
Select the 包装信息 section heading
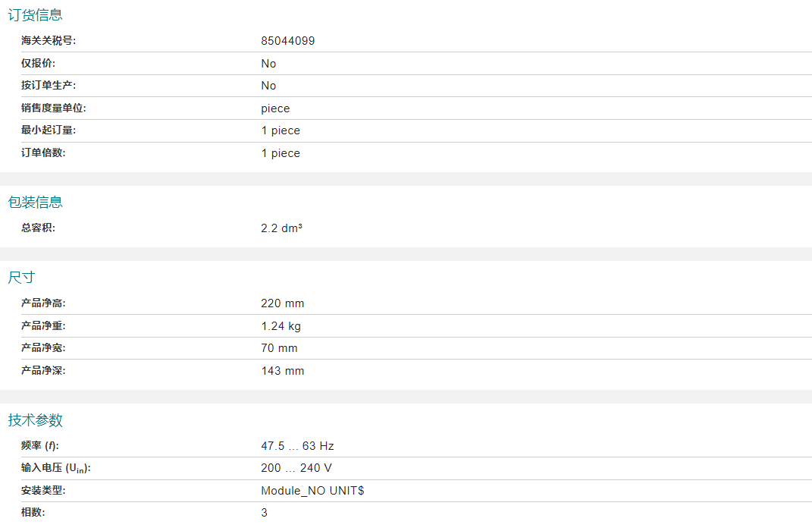pyautogui.click(x=35, y=202)
